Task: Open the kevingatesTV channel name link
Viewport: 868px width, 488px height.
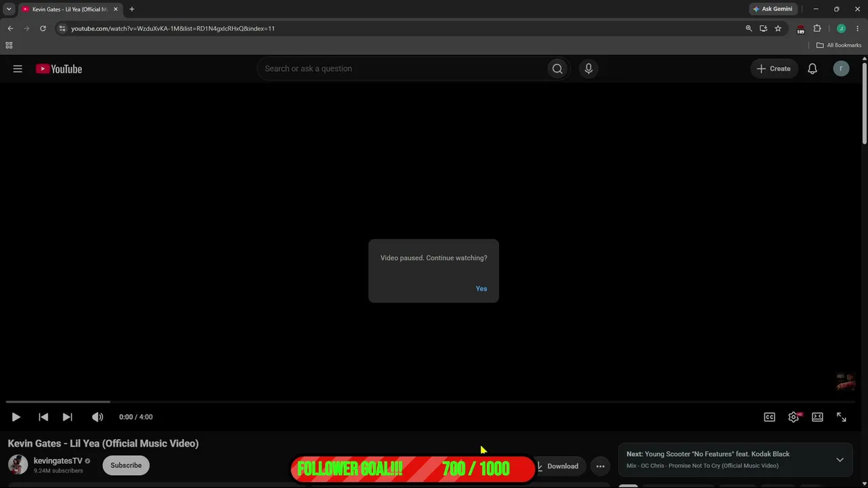Action: (x=58, y=461)
